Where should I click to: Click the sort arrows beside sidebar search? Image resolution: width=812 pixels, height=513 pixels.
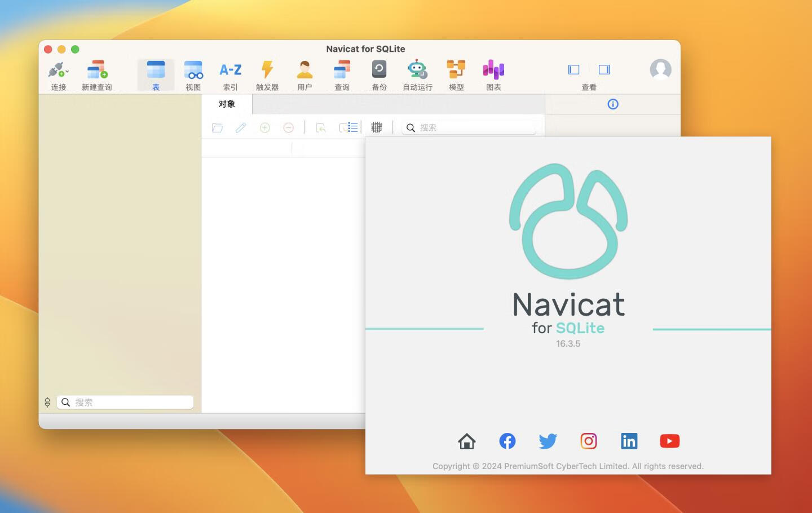click(47, 402)
